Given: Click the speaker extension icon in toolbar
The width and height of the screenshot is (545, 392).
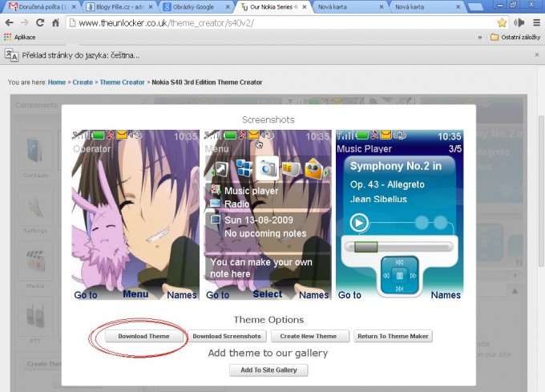Looking at the screenshot, I should click(519, 23).
